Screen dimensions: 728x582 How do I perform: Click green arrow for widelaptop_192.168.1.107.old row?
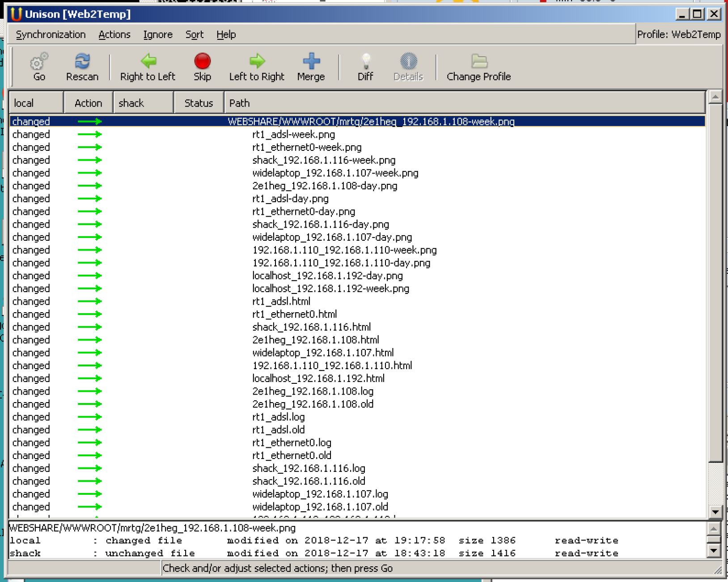point(89,507)
